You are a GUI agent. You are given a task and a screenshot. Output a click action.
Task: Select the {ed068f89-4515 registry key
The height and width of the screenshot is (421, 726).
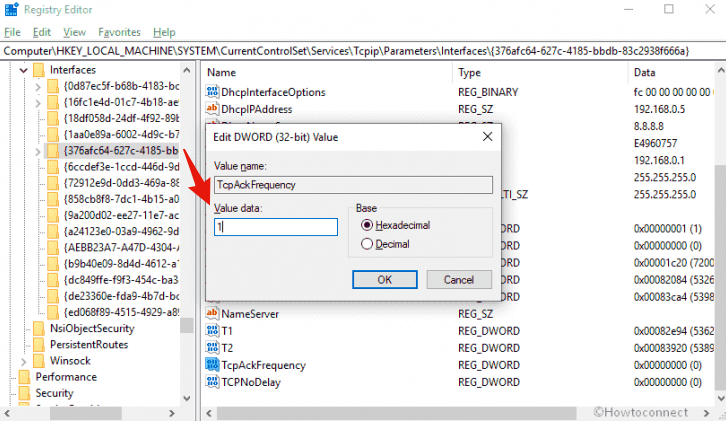coord(121,312)
